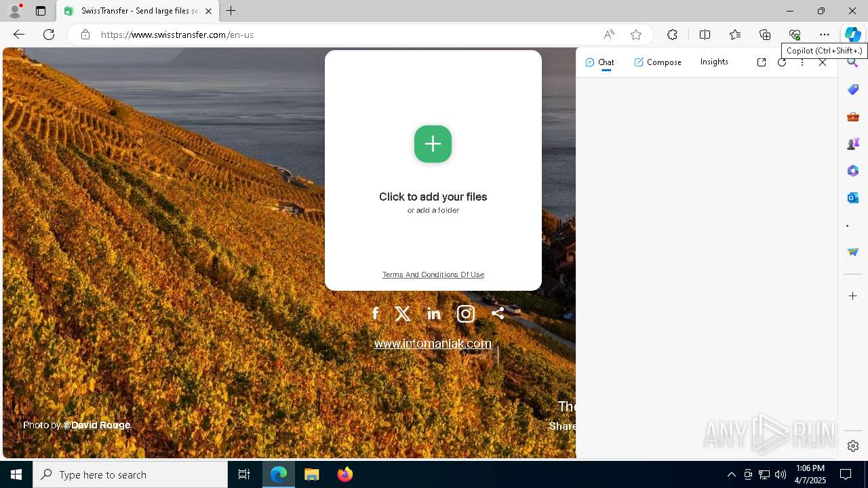The height and width of the screenshot is (488, 868).
Task: Click the taskbar search box
Action: click(130, 474)
